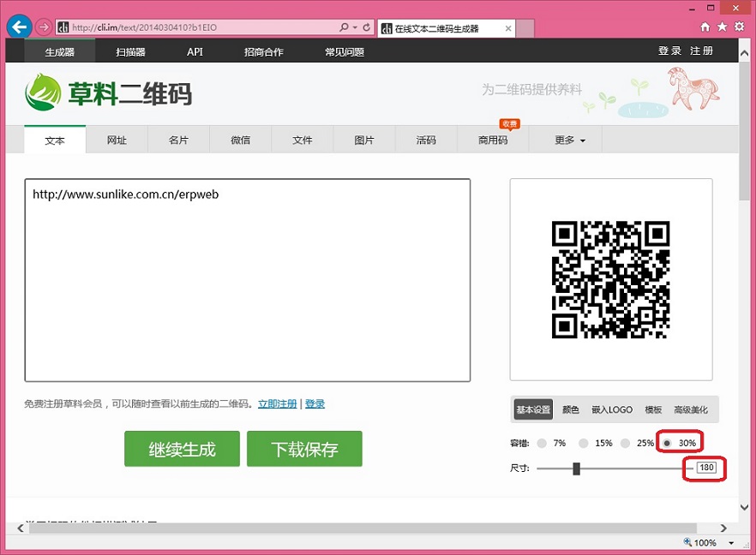756x555 pixels.
Task: Open the 扫描器 navigation item
Action: pos(130,51)
